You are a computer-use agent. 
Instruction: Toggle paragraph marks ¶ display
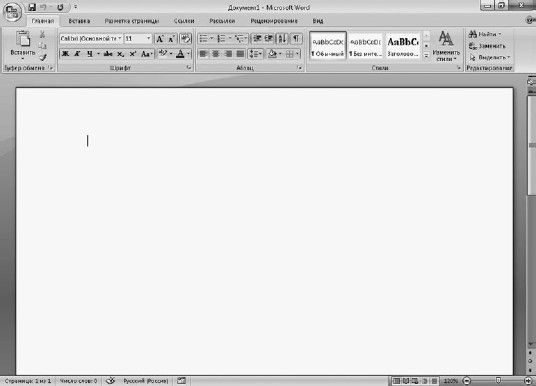[296, 39]
